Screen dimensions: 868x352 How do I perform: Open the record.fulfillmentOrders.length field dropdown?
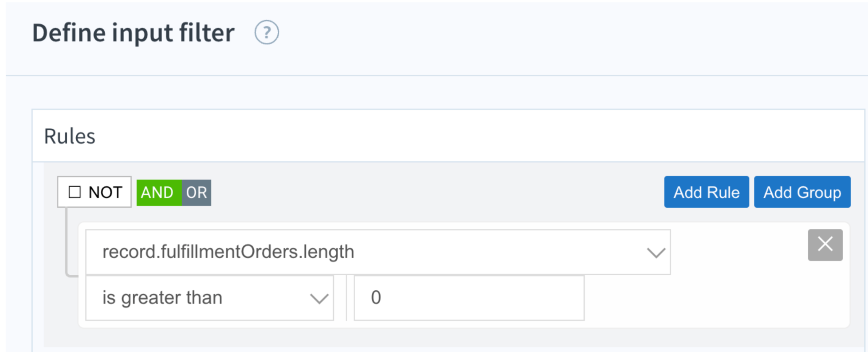coord(378,252)
